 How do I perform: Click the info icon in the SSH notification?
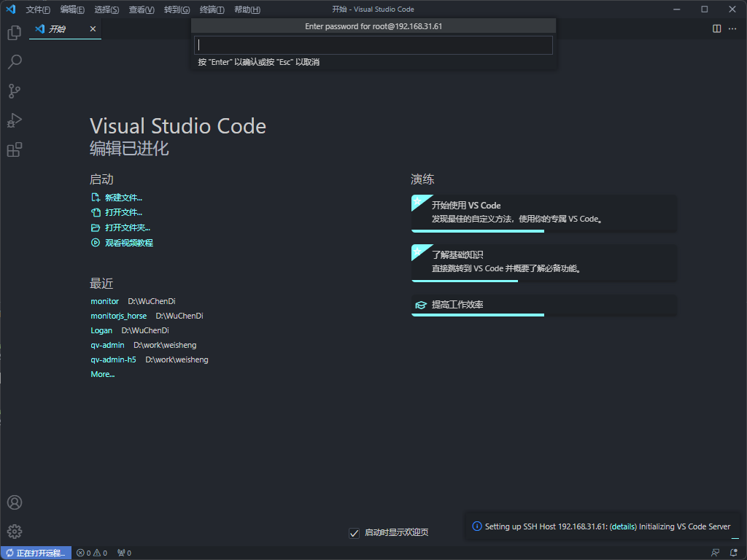(477, 526)
